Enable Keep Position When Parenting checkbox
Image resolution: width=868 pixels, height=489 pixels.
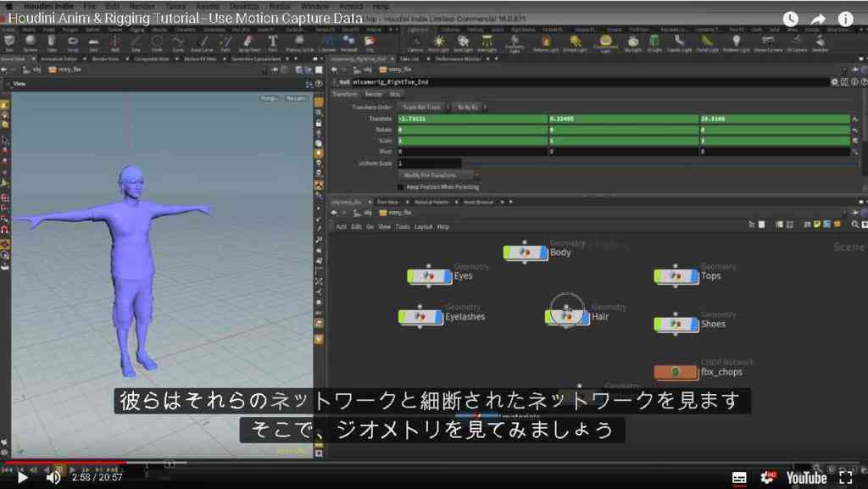pyautogui.click(x=401, y=187)
